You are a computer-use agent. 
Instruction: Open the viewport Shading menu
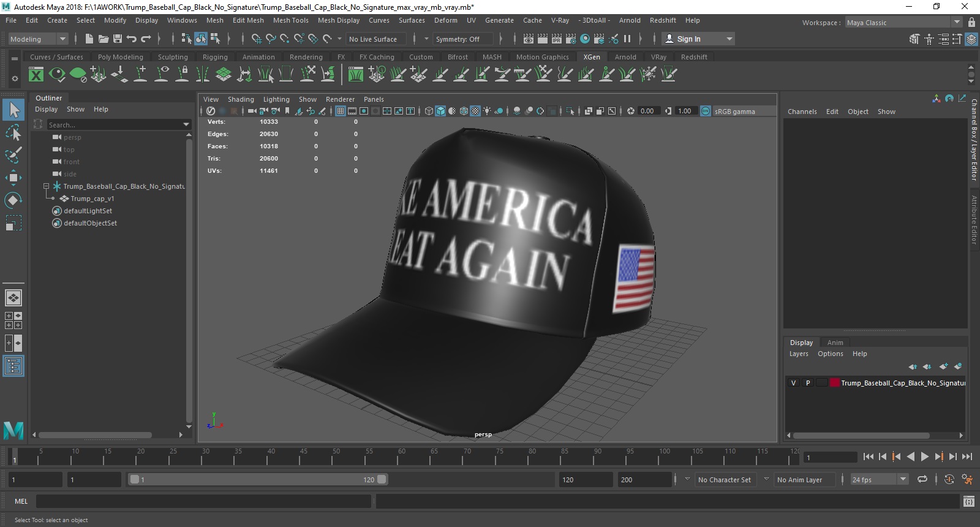tap(241, 99)
